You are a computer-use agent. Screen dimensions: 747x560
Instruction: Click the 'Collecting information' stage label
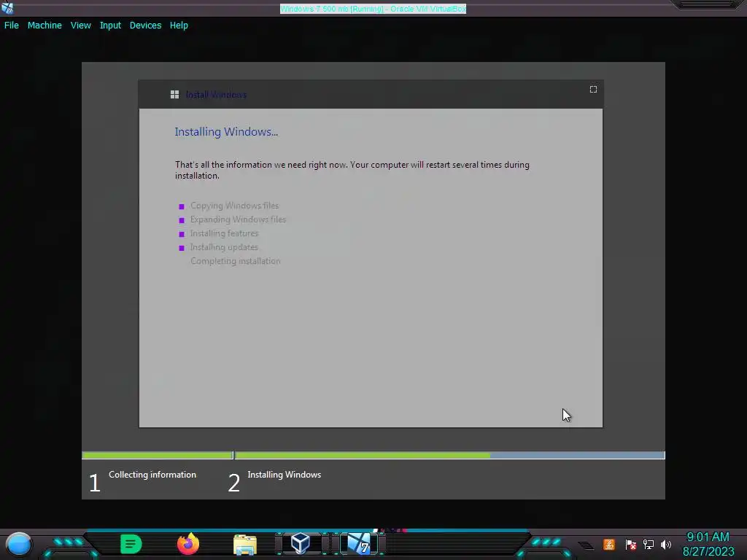[x=152, y=475]
